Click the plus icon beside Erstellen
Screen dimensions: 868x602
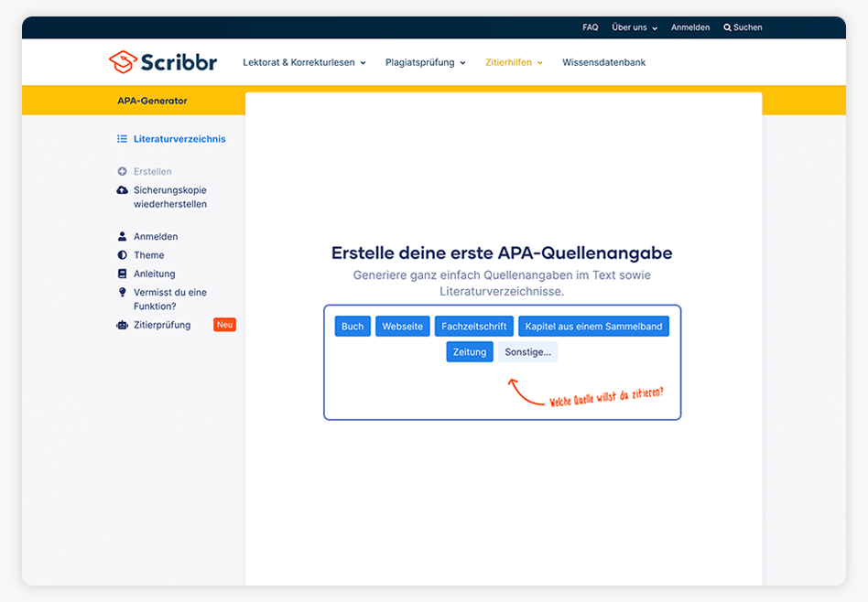coord(122,171)
